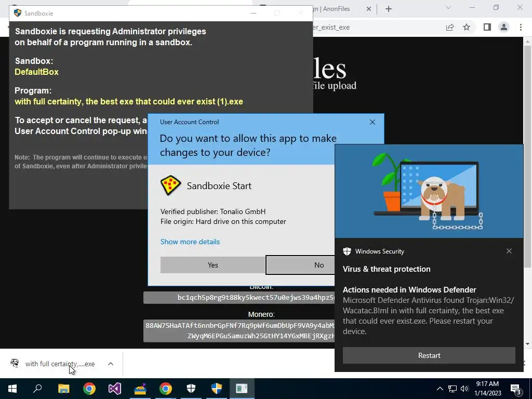Bookmark this page with star icon
The width and height of the screenshot is (532, 399).
467,27
